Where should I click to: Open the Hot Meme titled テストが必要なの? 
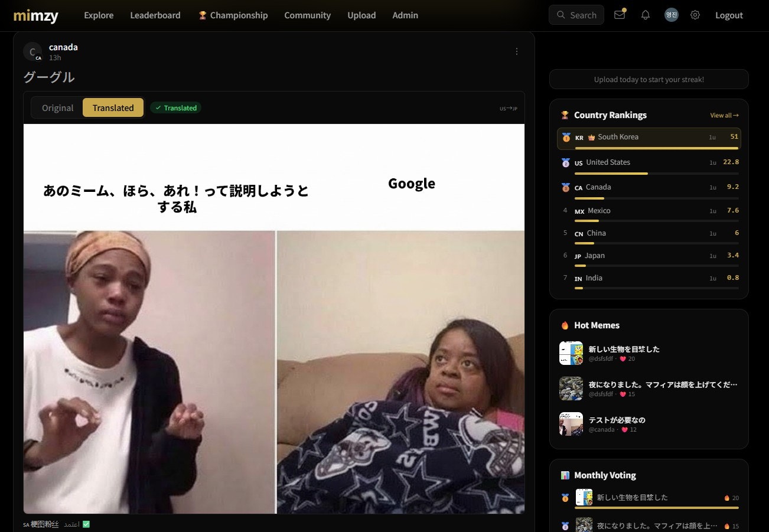617,420
